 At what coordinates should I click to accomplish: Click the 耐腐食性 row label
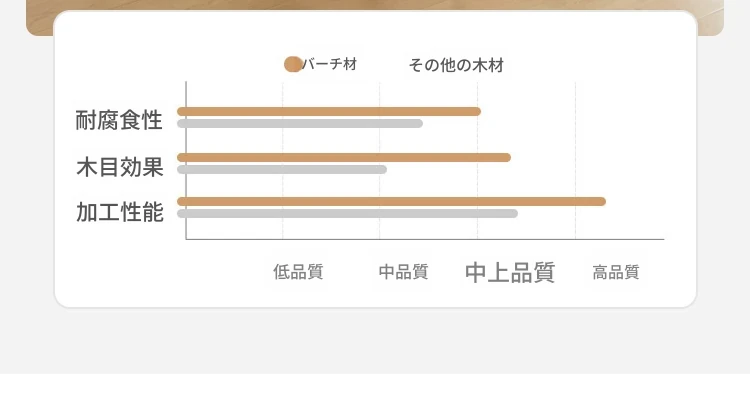(119, 120)
